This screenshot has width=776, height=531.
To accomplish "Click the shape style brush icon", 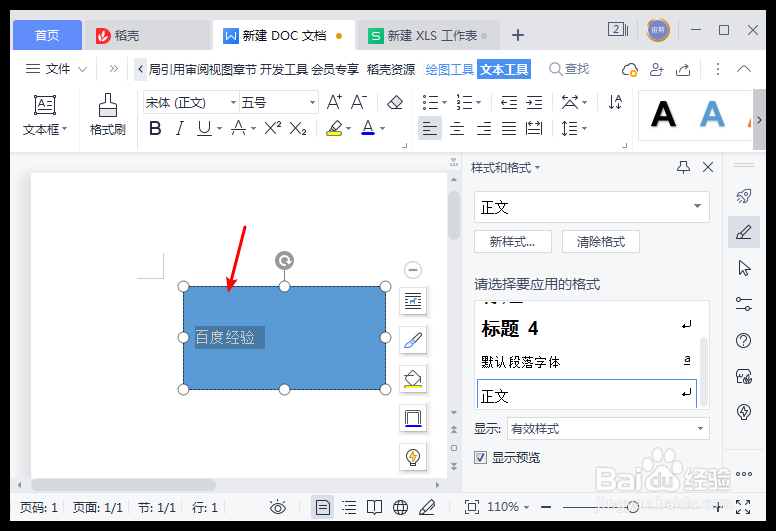I will [413, 340].
